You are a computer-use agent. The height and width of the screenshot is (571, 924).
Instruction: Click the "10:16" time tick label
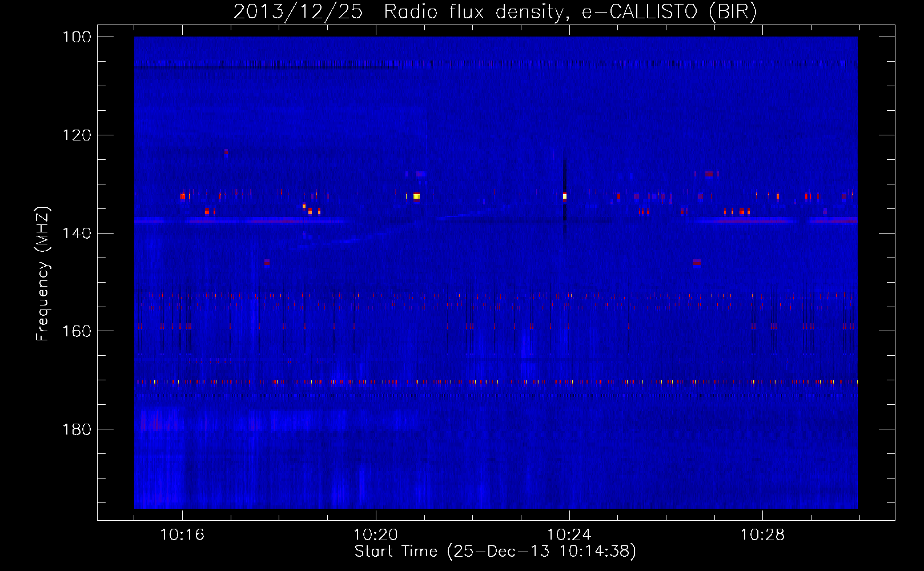click(182, 535)
